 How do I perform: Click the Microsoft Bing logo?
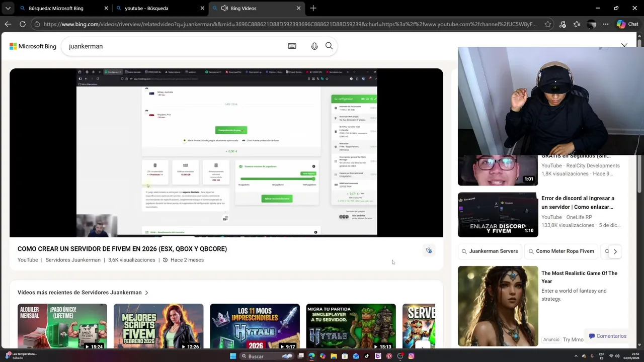(33, 46)
